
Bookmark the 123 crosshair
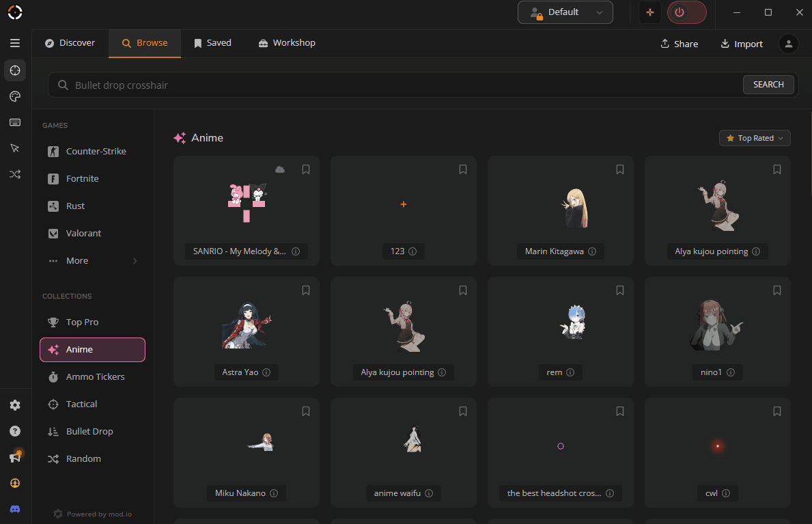pos(463,169)
